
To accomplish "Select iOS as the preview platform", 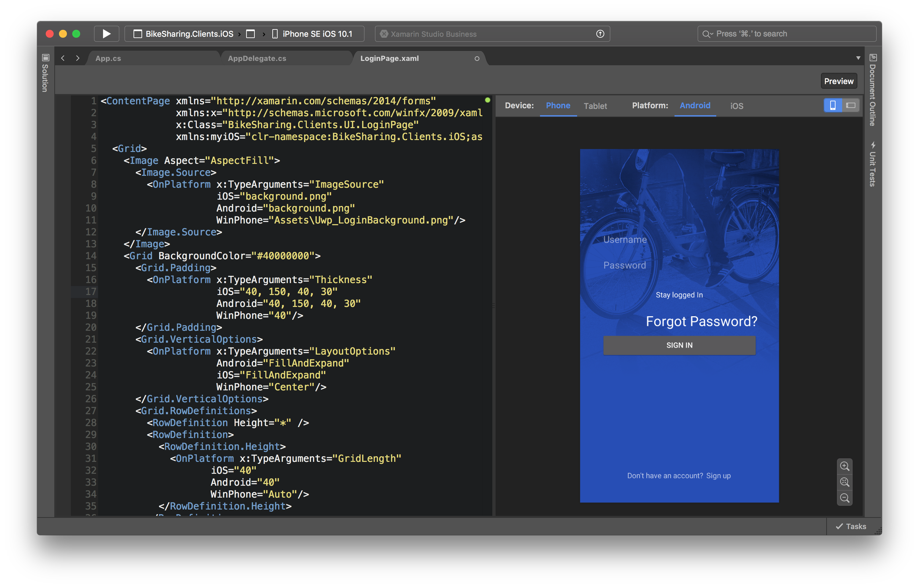I will 736,106.
